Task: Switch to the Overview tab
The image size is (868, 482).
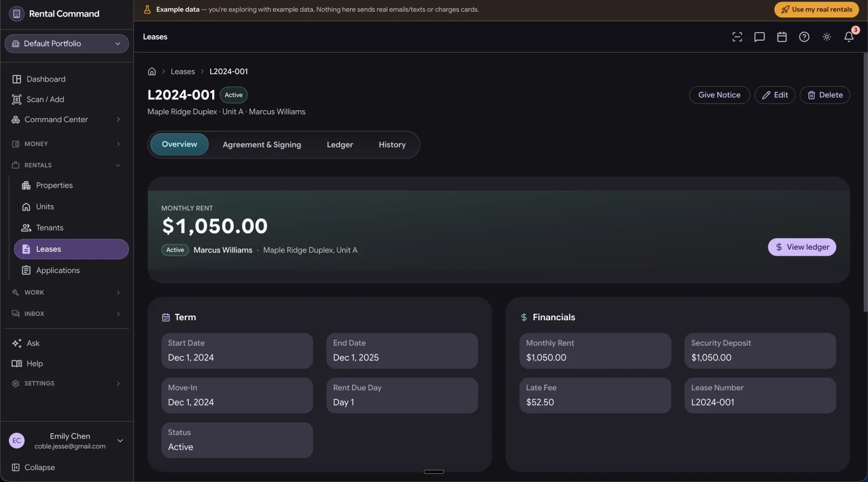Action: tap(180, 144)
